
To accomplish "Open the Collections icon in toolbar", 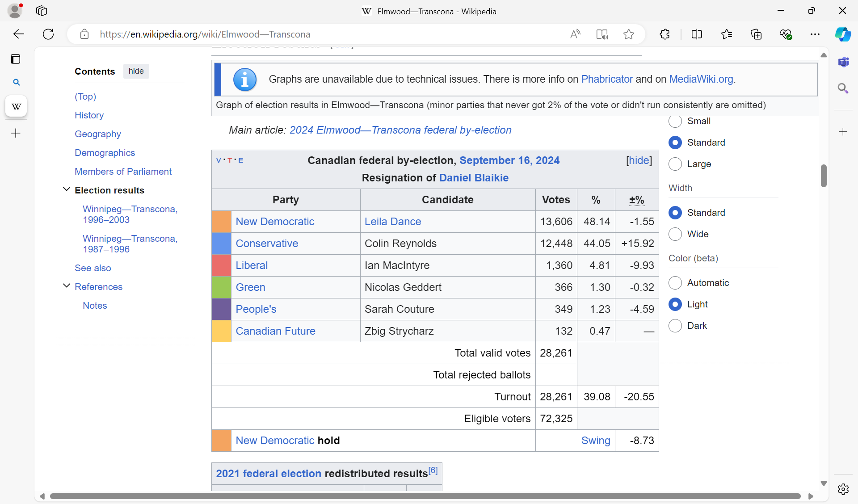I will pos(756,34).
